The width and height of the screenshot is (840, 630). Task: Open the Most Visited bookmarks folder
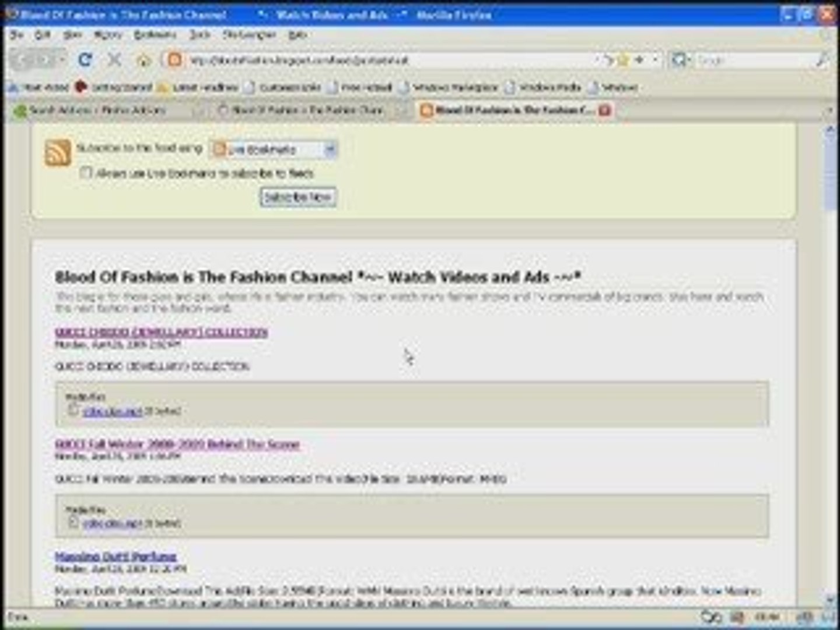click(x=38, y=87)
